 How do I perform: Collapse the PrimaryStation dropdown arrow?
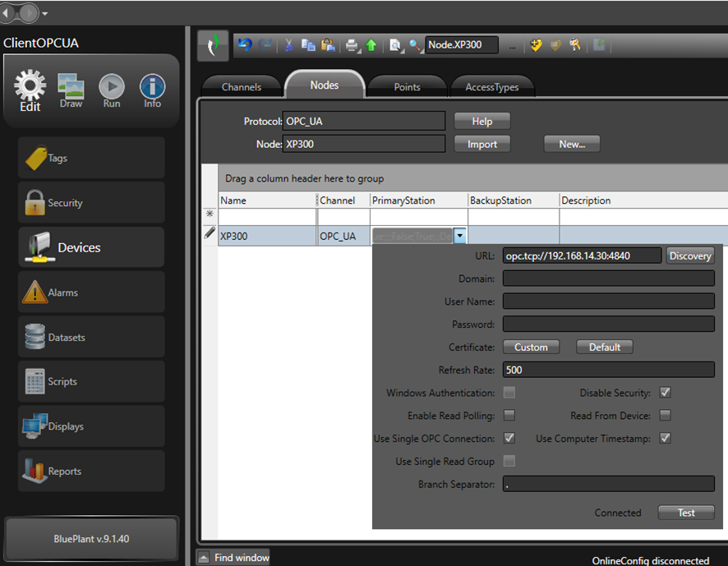point(460,236)
